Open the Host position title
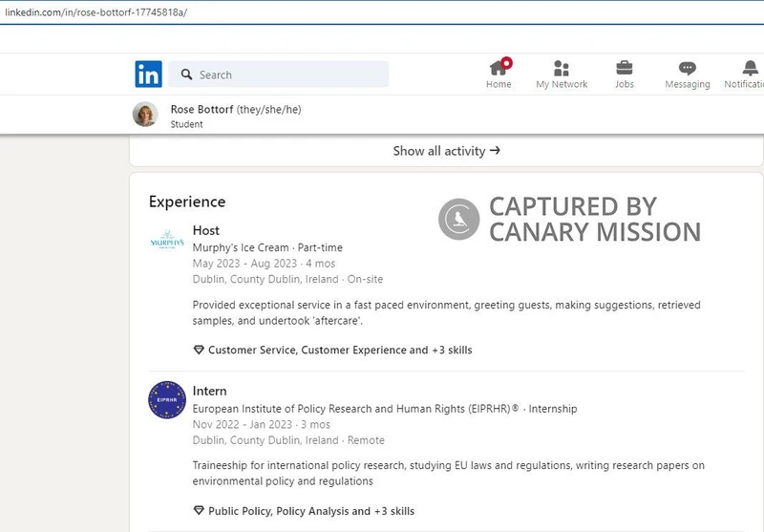This screenshot has height=532, width=764. 205,230
